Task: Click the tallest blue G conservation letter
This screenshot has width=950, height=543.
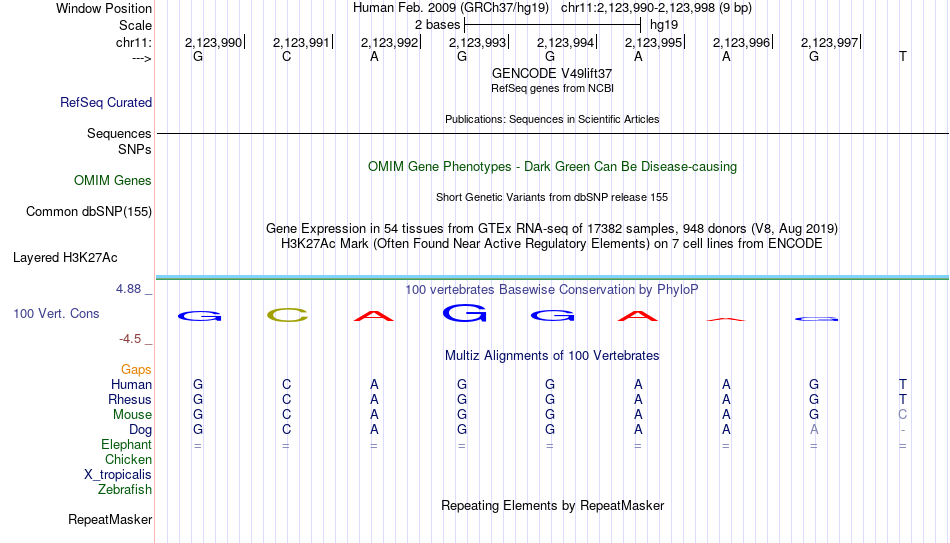Action: [x=465, y=313]
